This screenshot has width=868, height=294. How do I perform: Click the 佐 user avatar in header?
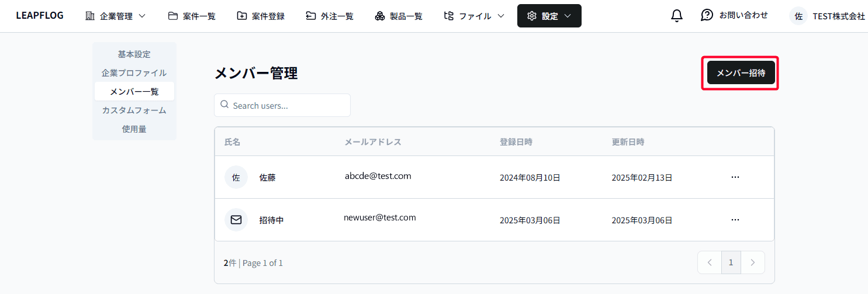(798, 16)
